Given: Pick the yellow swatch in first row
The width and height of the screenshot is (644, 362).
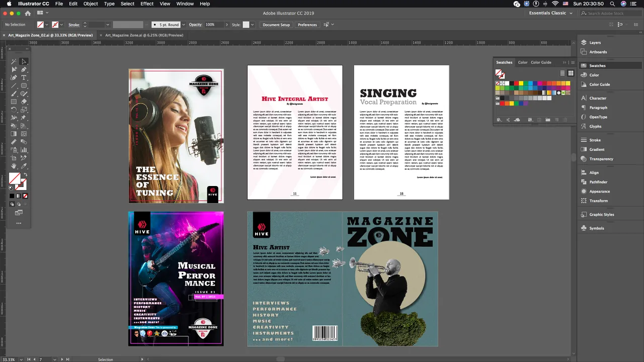Looking at the screenshot, I should (x=521, y=83).
